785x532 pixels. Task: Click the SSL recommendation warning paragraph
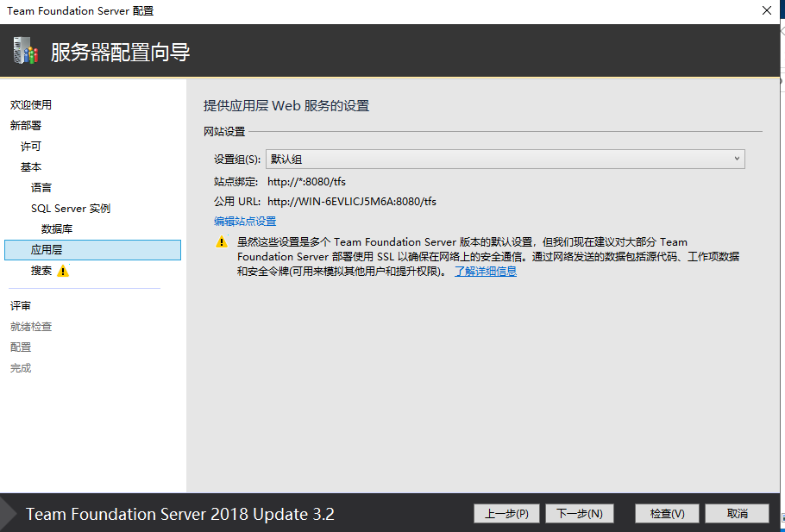point(488,257)
